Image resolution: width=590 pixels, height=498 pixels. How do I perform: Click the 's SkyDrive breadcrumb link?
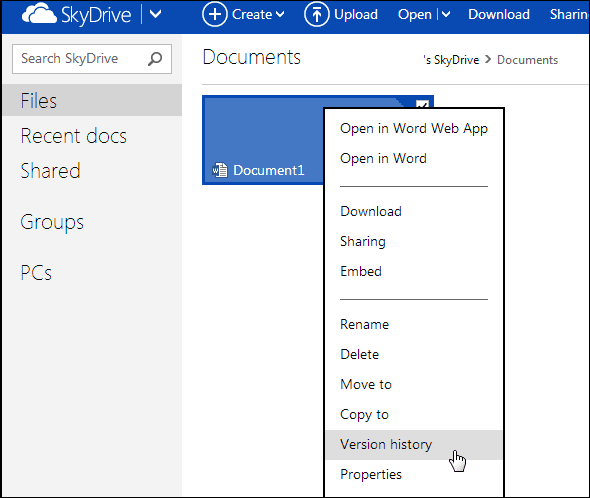point(451,60)
